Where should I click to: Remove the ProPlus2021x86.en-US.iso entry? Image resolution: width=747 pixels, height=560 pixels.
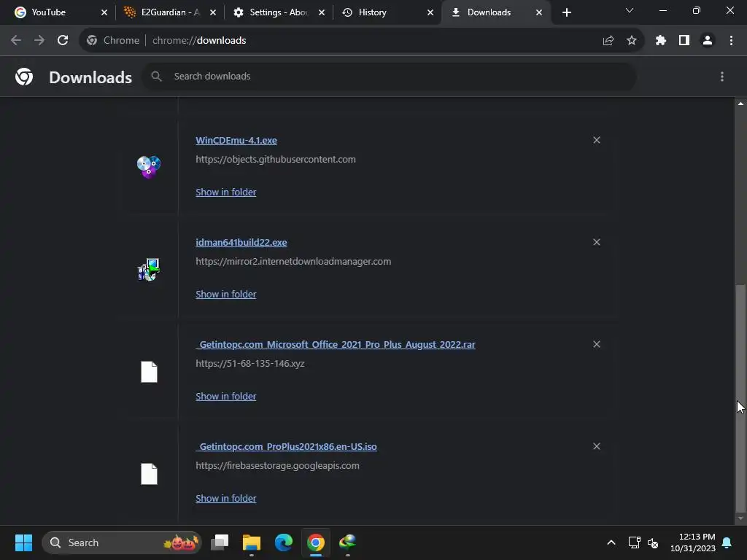pos(596,446)
